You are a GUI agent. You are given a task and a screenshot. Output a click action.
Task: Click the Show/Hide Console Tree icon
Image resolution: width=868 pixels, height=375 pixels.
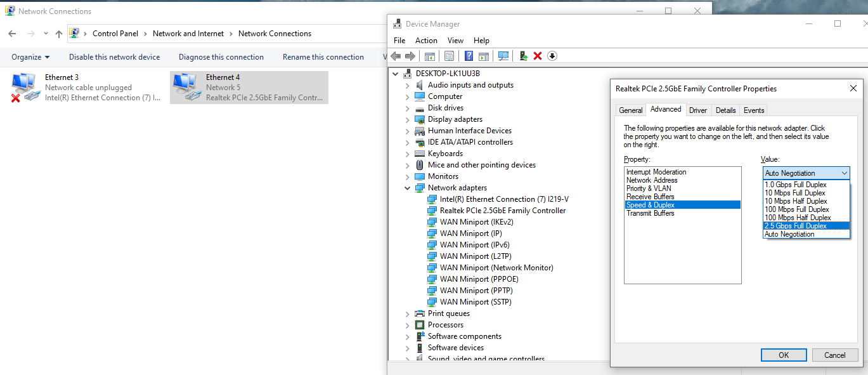tap(429, 56)
